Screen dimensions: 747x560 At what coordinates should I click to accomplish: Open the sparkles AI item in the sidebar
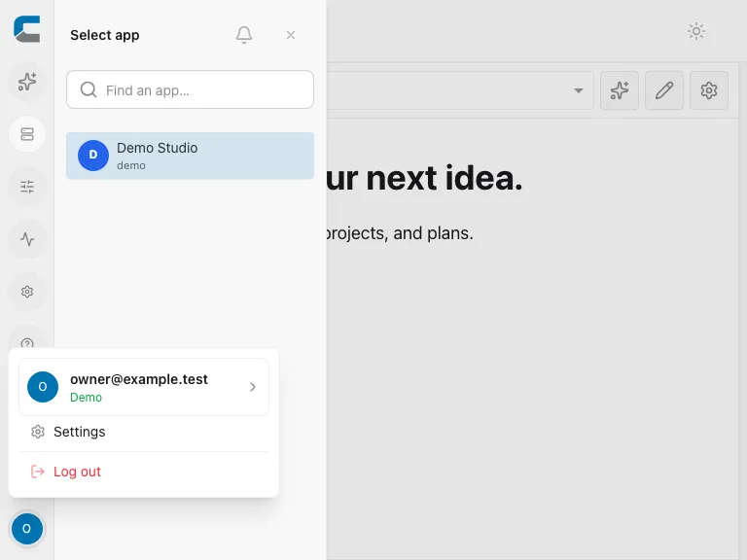coord(27,82)
